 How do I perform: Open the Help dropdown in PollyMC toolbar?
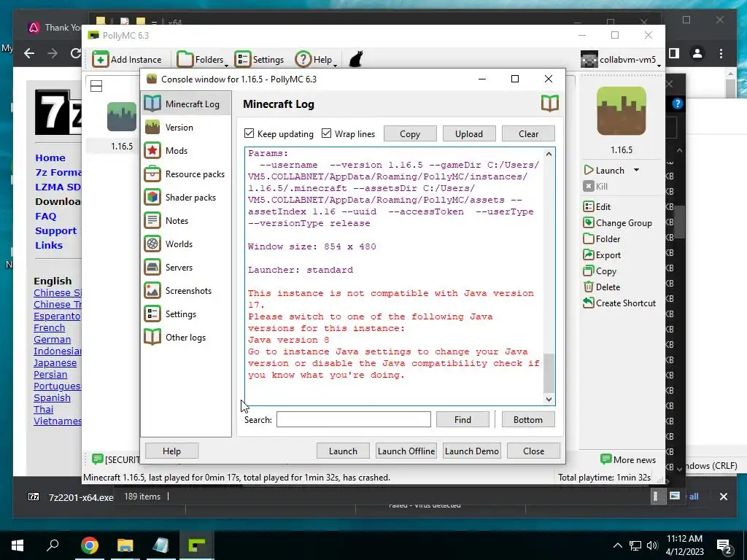[317, 60]
